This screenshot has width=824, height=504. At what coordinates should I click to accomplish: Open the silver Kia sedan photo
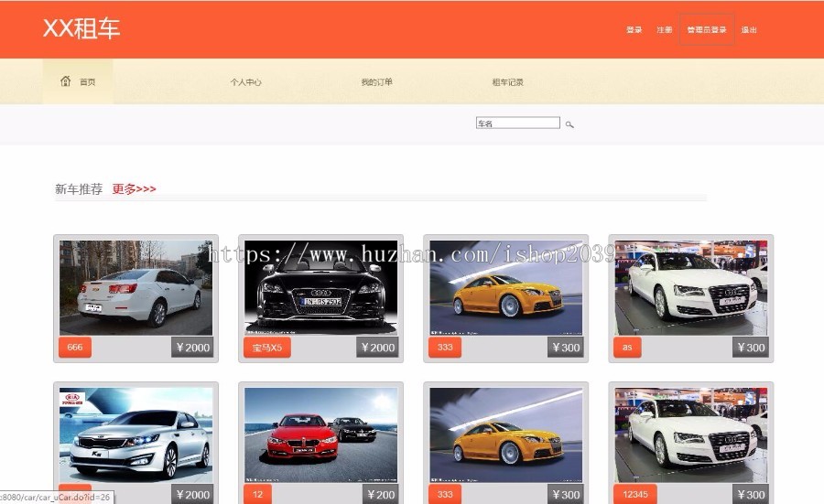tap(136, 434)
